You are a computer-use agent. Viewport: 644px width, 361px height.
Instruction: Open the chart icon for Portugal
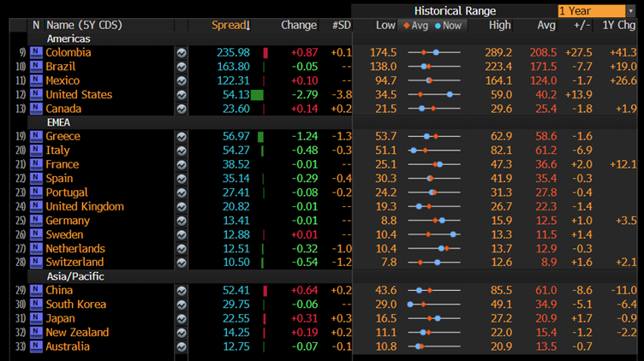(x=182, y=192)
